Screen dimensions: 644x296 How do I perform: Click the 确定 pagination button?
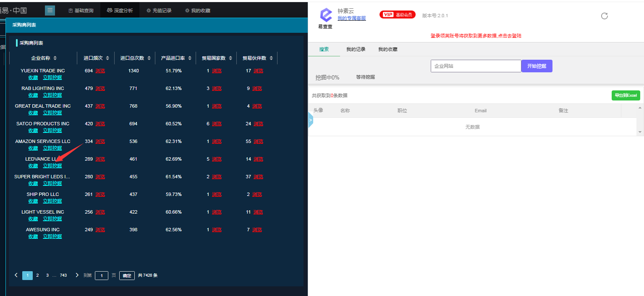127,276
